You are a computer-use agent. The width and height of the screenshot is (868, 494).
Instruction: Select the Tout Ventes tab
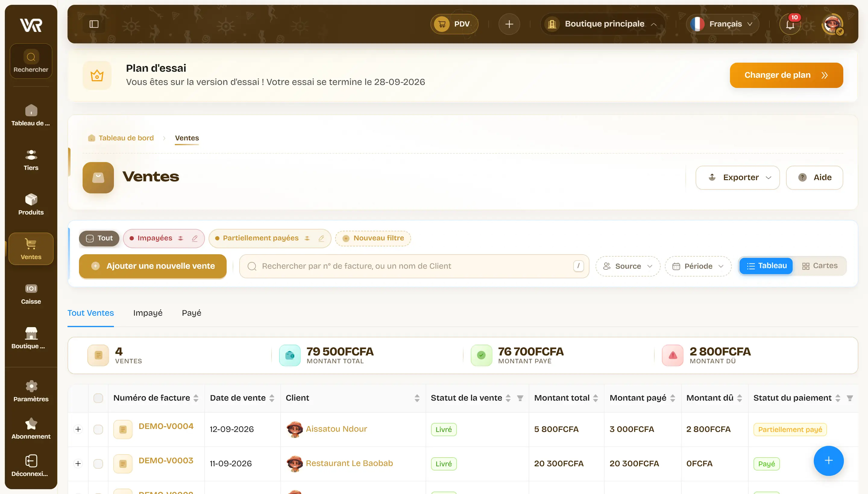coord(91,313)
